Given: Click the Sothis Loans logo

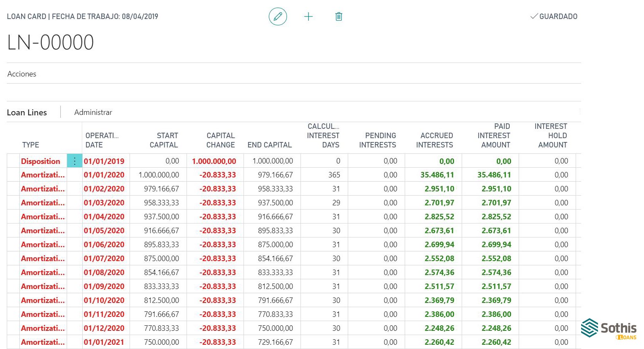Looking at the screenshot, I should (608, 329).
